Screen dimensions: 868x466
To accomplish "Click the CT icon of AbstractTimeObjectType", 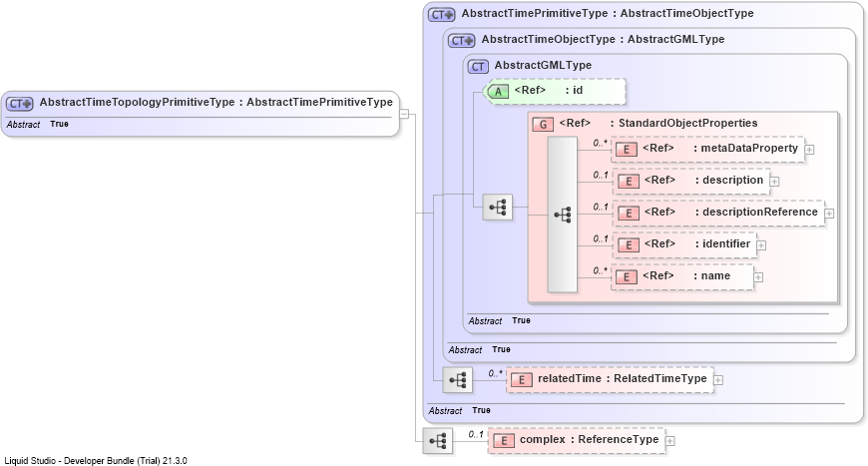I will point(462,40).
